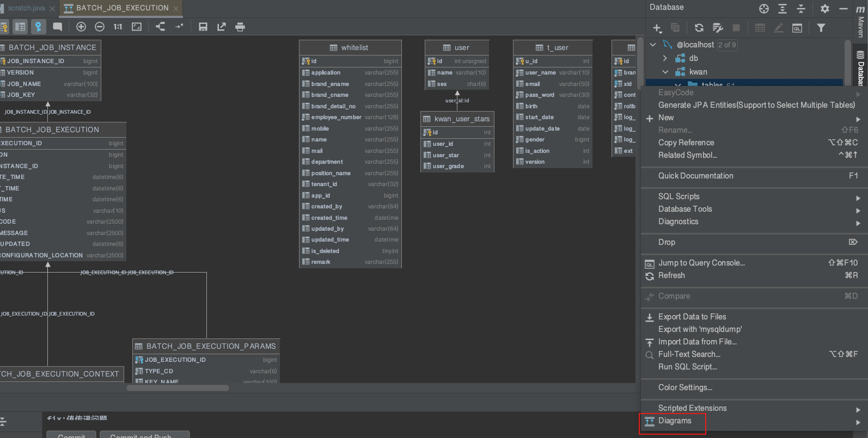The width and height of the screenshot is (868, 438).
Task: Click the route edges arrow icon
Action: point(179,27)
